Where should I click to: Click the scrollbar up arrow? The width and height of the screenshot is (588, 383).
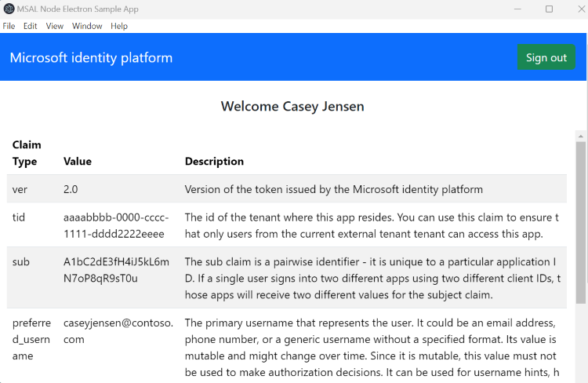(580, 136)
